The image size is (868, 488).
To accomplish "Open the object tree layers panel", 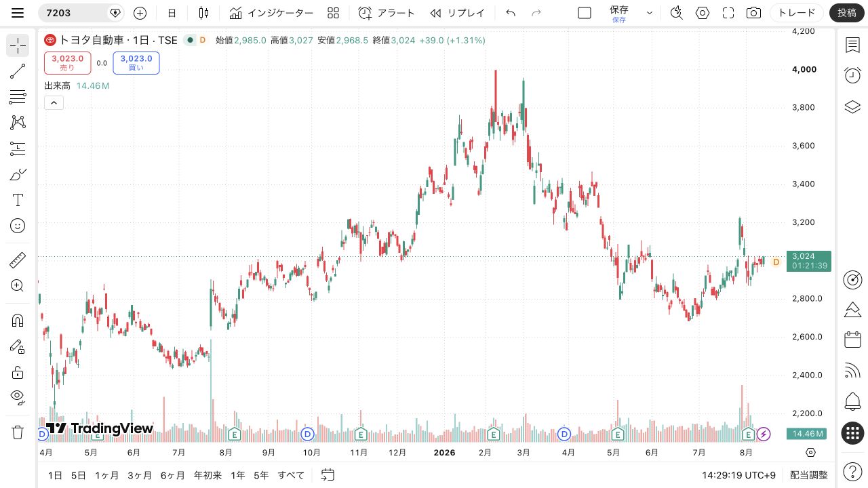I will (852, 106).
